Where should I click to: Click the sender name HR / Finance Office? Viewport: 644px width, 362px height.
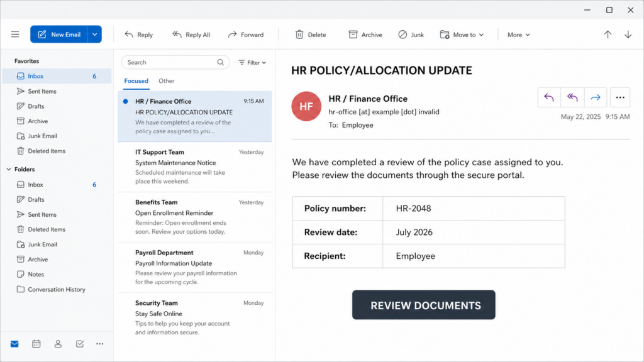368,99
